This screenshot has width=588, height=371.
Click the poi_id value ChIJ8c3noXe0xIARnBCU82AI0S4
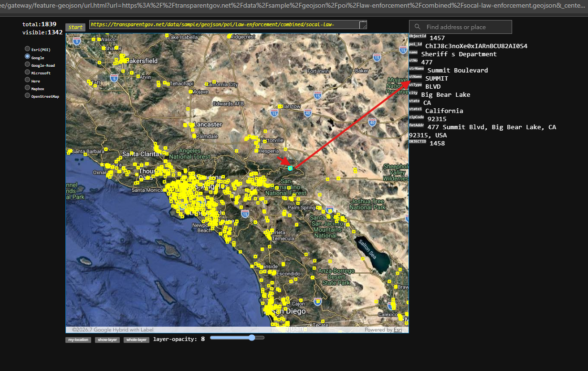(x=476, y=46)
